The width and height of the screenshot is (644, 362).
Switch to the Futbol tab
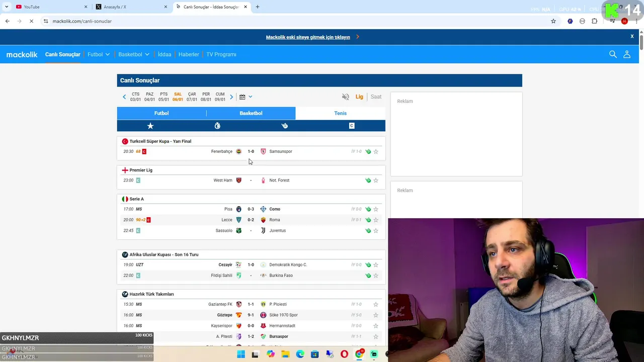tap(162, 113)
